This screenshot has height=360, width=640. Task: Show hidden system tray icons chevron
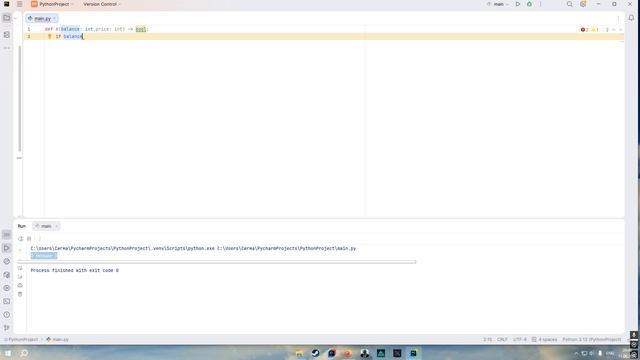tap(576, 353)
